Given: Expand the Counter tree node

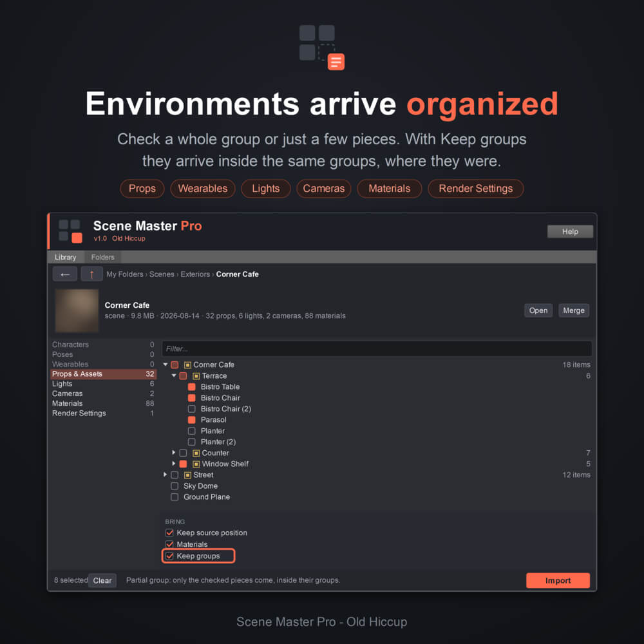Looking at the screenshot, I should [x=174, y=453].
